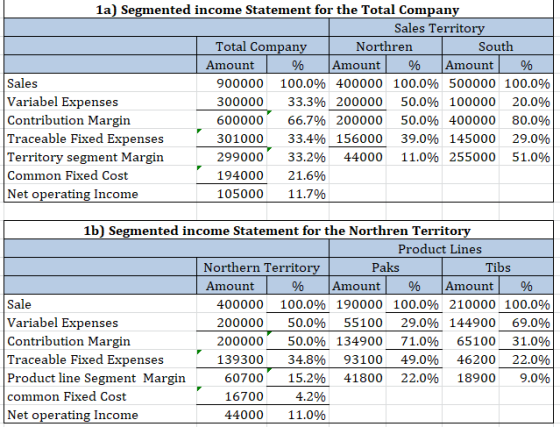The image size is (560, 427).
Task: Select Tibs segment margin 18900
Action: (x=471, y=378)
